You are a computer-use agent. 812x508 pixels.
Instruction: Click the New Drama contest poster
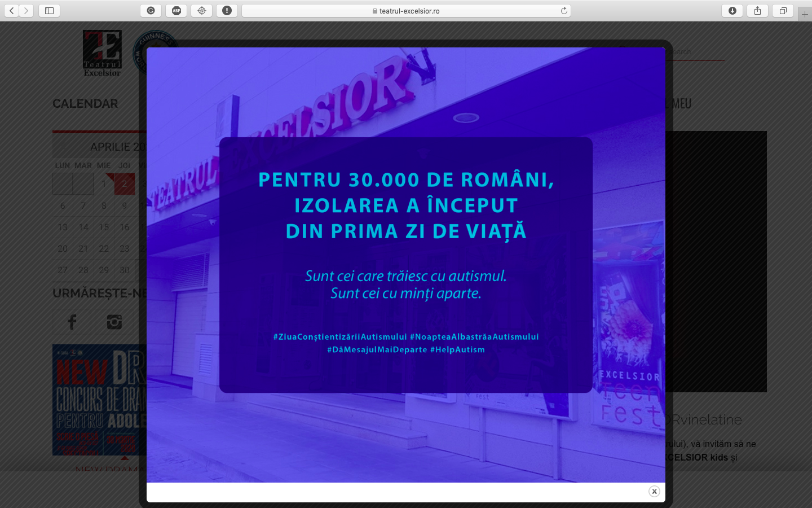tap(99, 400)
